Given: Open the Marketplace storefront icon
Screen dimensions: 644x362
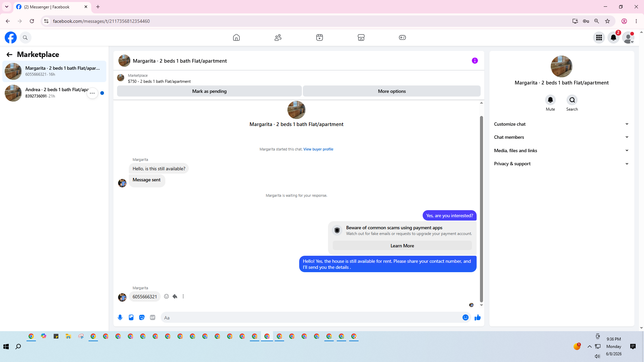Looking at the screenshot, I should click(x=361, y=38).
